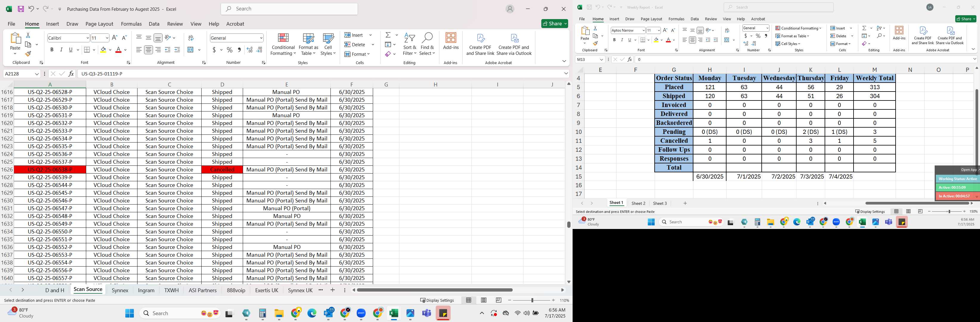Add new sheet in Weekly Report window
The height and width of the screenshot is (322, 980).
click(x=685, y=203)
